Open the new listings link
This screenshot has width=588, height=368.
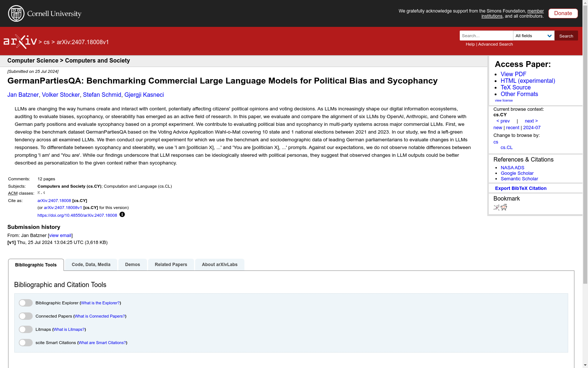(x=498, y=128)
